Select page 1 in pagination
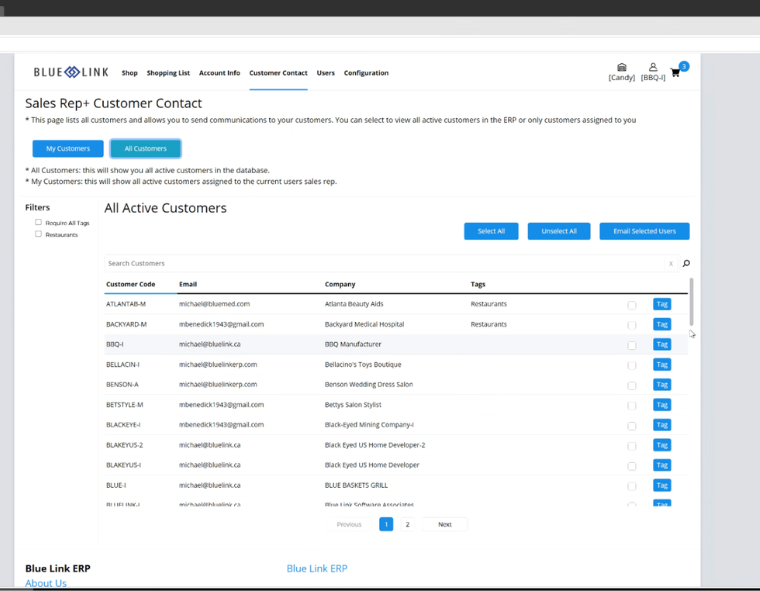 386,524
